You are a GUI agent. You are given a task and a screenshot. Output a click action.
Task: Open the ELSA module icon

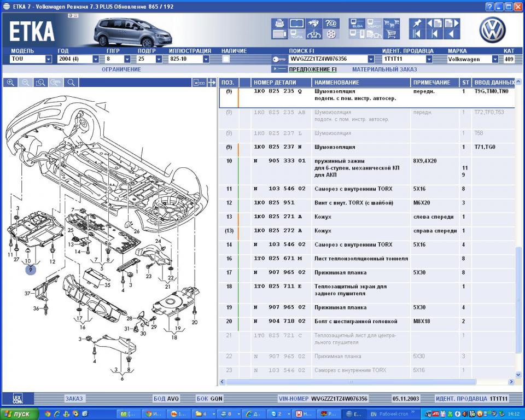click(x=357, y=24)
